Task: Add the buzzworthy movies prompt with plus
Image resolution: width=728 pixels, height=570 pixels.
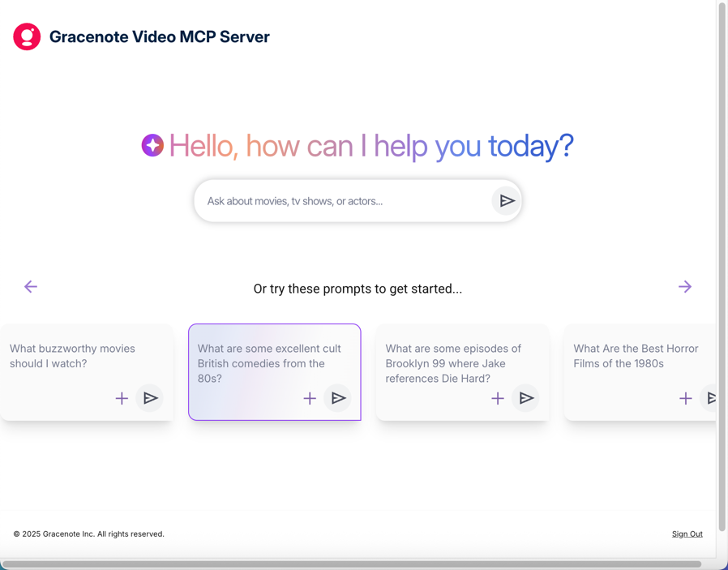Action: click(122, 398)
